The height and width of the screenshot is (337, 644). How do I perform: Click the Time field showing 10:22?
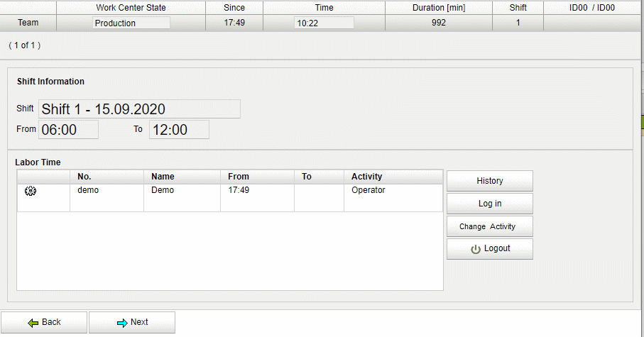coord(324,23)
